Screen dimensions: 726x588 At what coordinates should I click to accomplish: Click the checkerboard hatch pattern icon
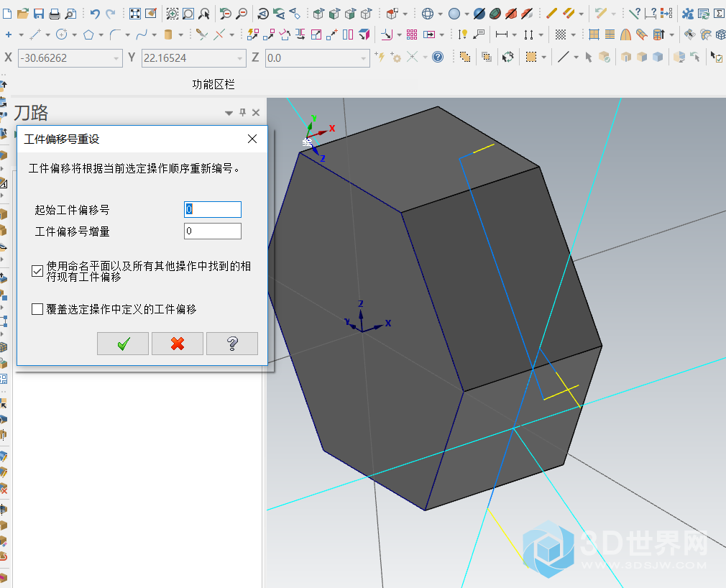pyautogui.click(x=560, y=35)
